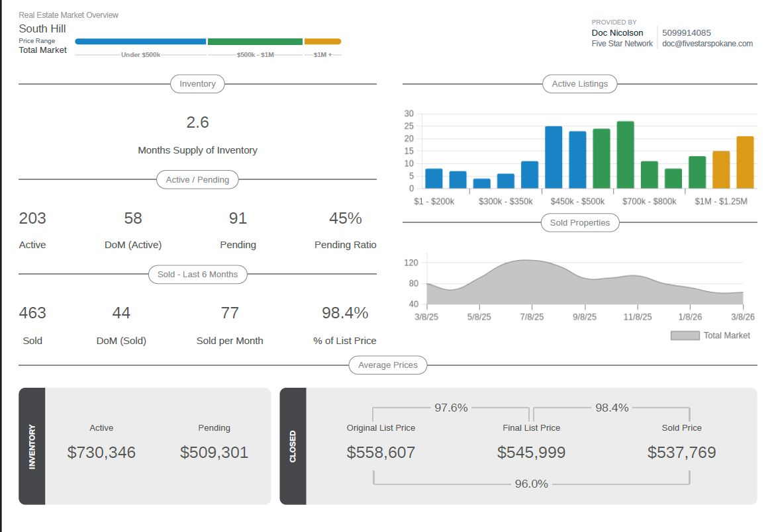The height and width of the screenshot is (532, 774).
Task: Click the blue Under $500k price range bar
Action: [x=140, y=41]
